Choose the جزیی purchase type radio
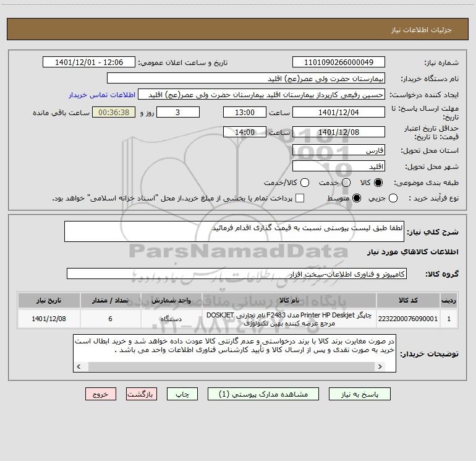The width and height of the screenshot is (476, 461). point(393,198)
